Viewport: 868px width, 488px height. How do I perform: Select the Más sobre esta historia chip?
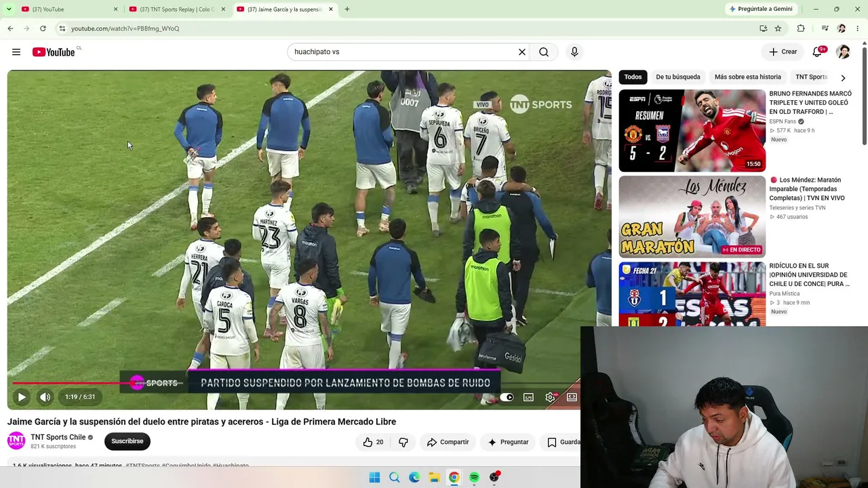(x=748, y=77)
